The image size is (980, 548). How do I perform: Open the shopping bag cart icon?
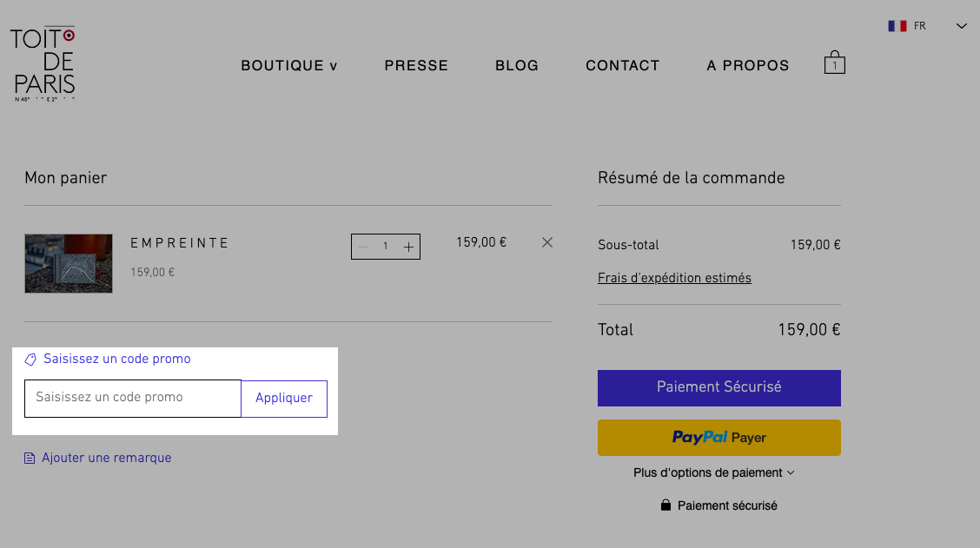(x=834, y=63)
